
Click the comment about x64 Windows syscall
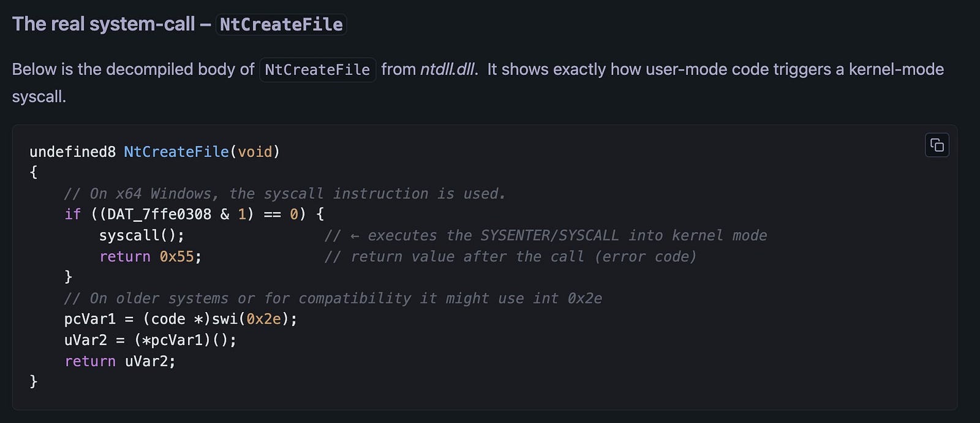(x=285, y=194)
